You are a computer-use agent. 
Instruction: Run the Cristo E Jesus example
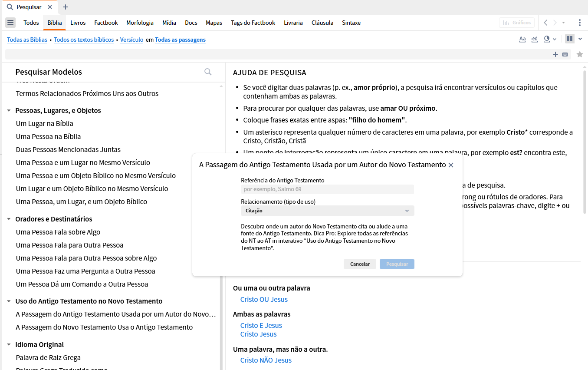261,325
